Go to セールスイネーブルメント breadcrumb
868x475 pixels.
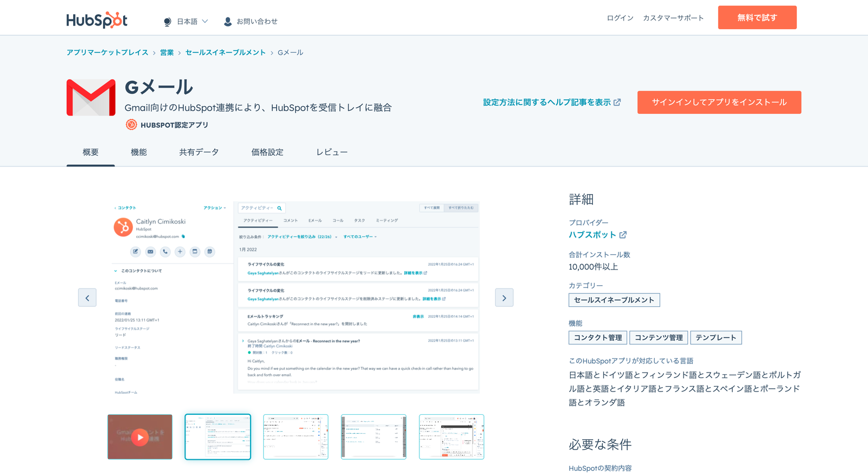pyautogui.click(x=226, y=53)
